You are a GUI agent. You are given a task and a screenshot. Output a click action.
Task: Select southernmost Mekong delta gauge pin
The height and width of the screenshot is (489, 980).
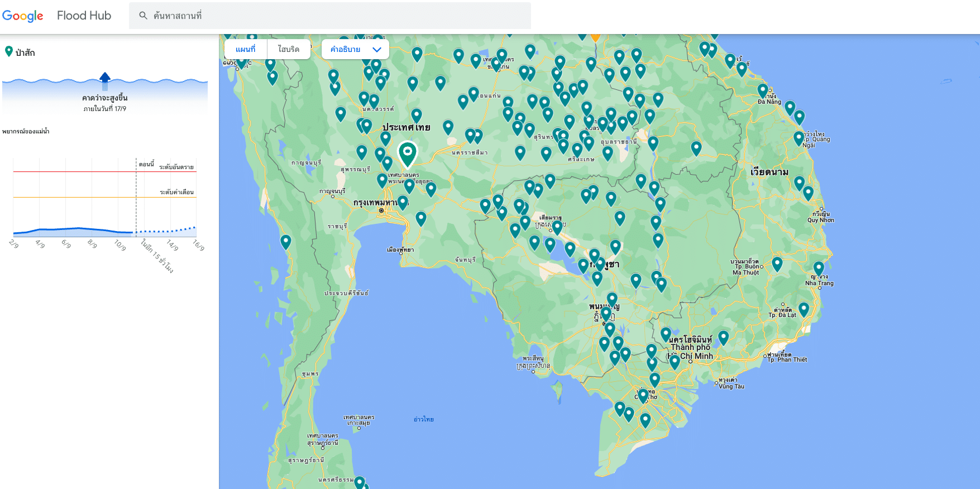click(x=646, y=420)
